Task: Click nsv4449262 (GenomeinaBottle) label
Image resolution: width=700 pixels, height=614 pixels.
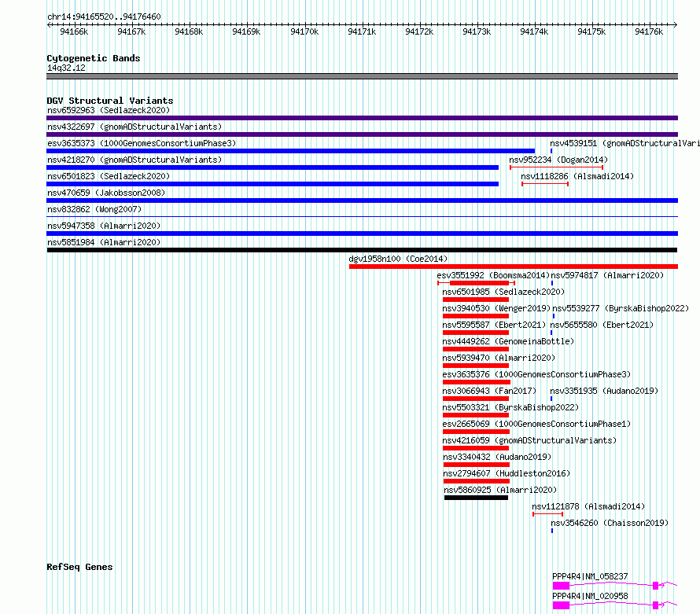Action: pyautogui.click(x=508, y=341)
